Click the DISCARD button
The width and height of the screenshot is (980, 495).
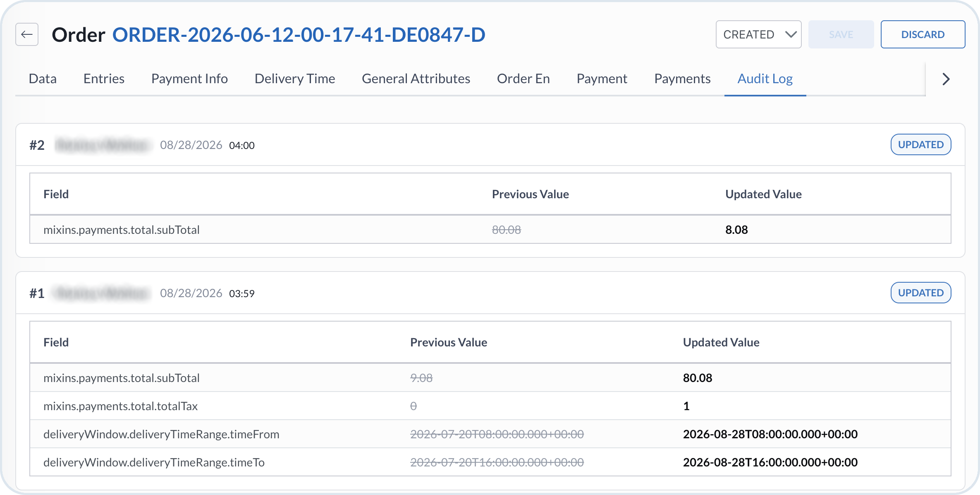(x=923, y=34)
